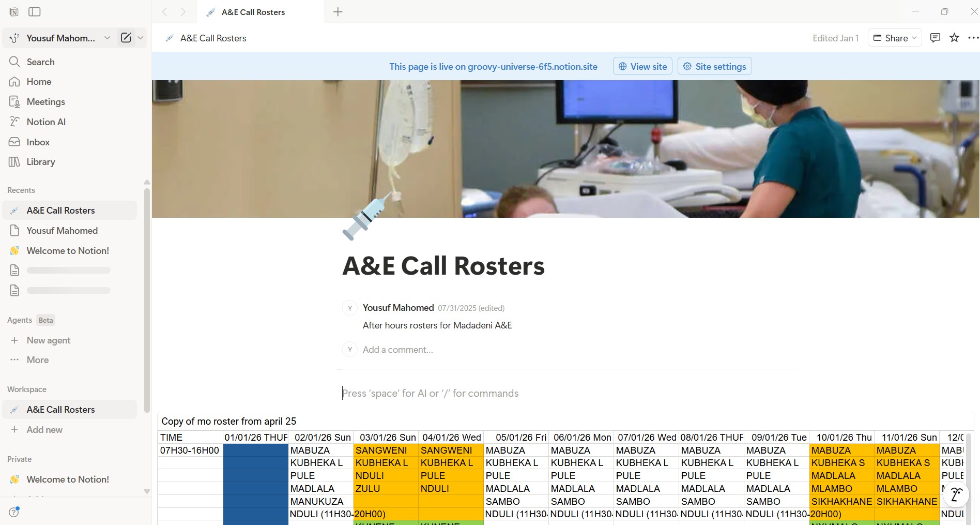Favorite the page using the star
Viewport: 980px width, 525px height.
tap(954, 37)
